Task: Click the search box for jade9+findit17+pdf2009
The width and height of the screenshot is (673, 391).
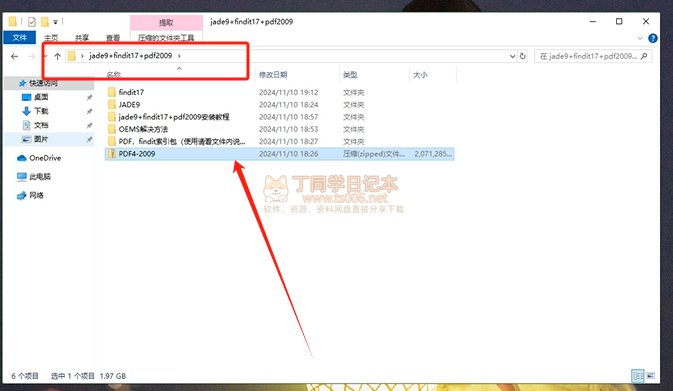Action: point(593,56)
